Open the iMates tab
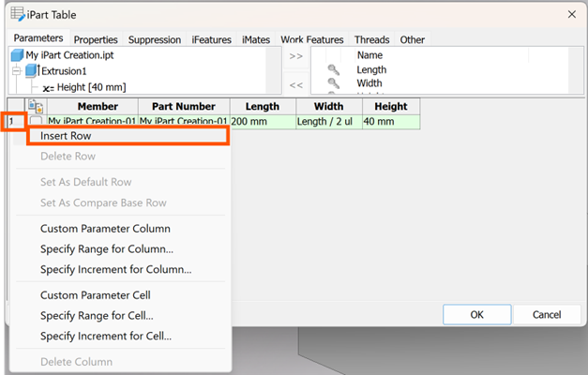This screenshot has width=588, height=375. point(255,40)
